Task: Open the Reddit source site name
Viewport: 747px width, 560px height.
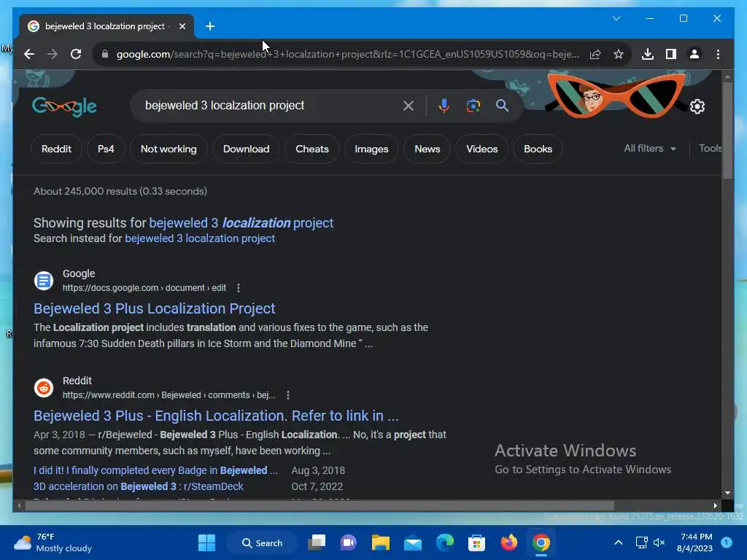Action: click(77, 381)
